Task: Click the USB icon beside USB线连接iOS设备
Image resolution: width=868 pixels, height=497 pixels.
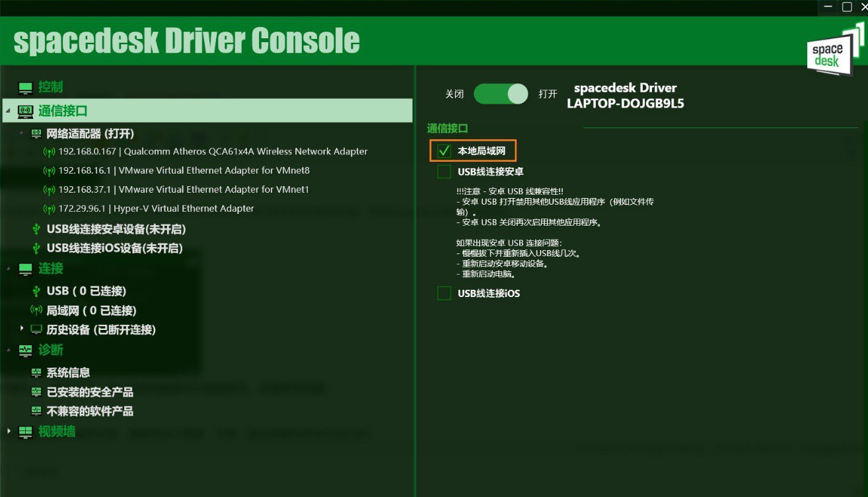Action: (36, 248)
